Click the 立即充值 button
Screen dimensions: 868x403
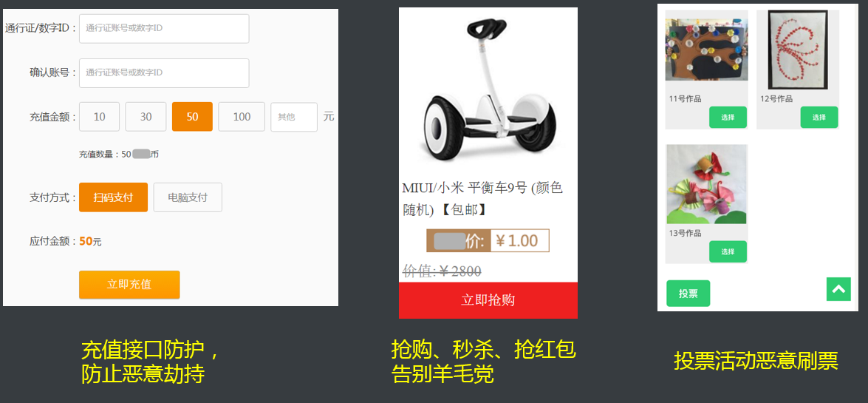(x=129, y=285)
